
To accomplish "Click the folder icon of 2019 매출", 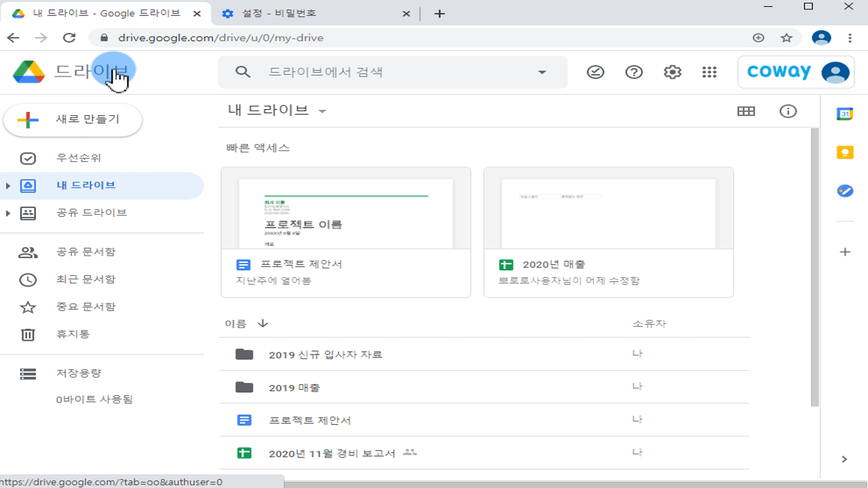I will (244, 388).
